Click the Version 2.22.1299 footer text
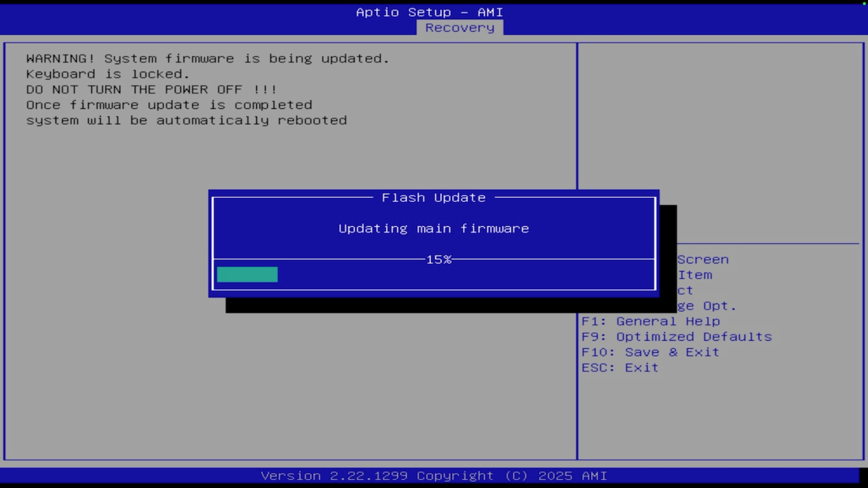The height and width of the screenshot is (488, 868). click(434, 475)
